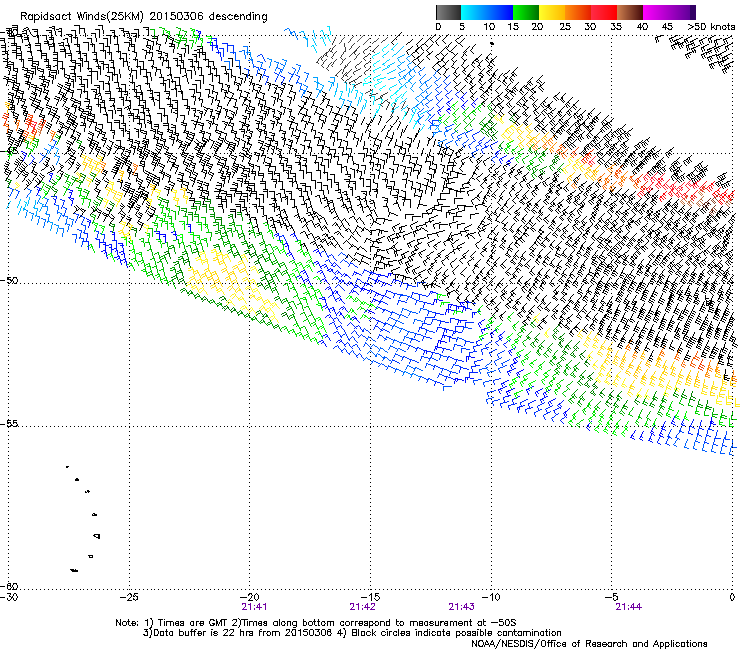Click the -50 latitude axis label

(9, 280)
